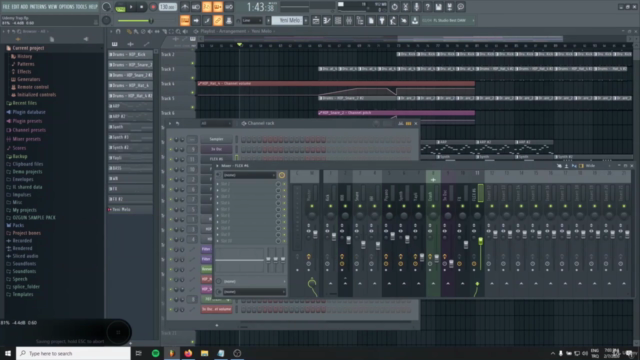
Task: Click the red Record button
Action: [x=153, y=7]
